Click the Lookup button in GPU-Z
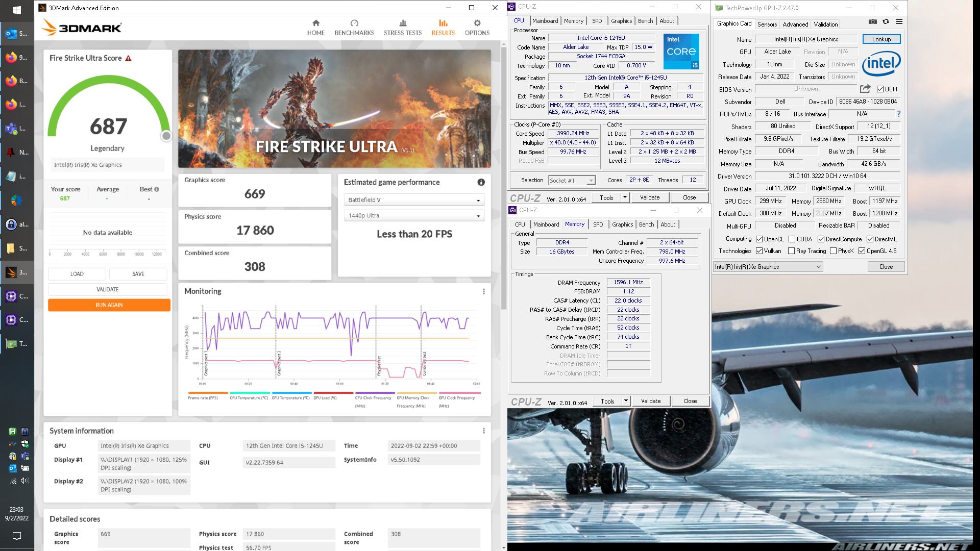980x551 pixels. click(881, 39)
